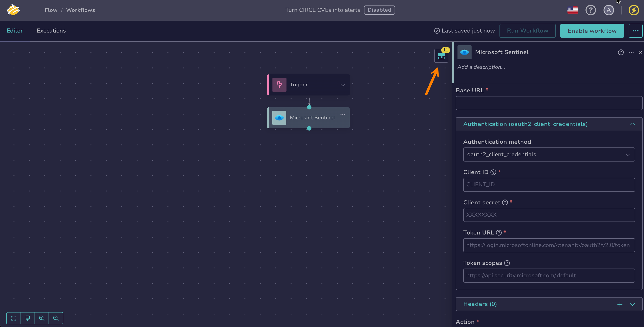Show help tooltip for Token URL
The height and width of the screenshot is (327, 644).
click(x=498, y=233)
